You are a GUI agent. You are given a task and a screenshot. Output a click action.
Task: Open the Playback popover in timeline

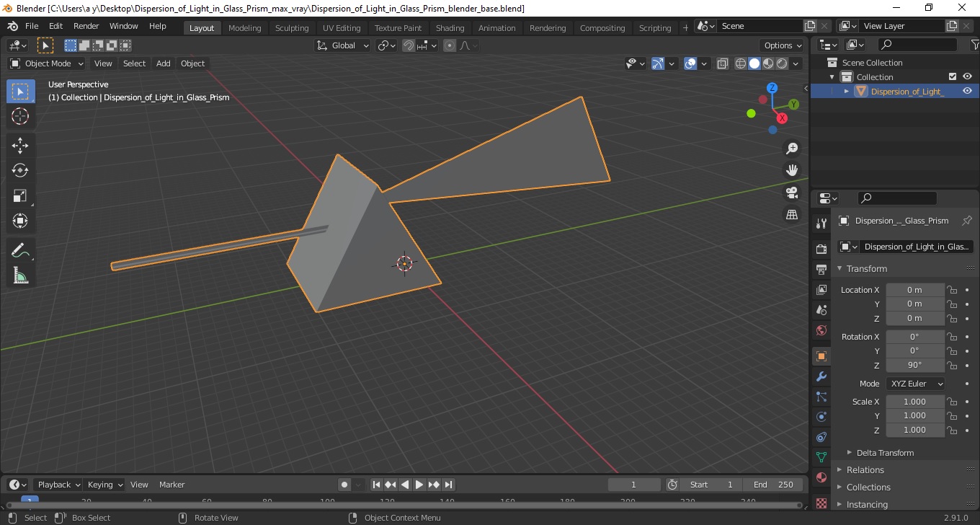[x=58, y=485]
